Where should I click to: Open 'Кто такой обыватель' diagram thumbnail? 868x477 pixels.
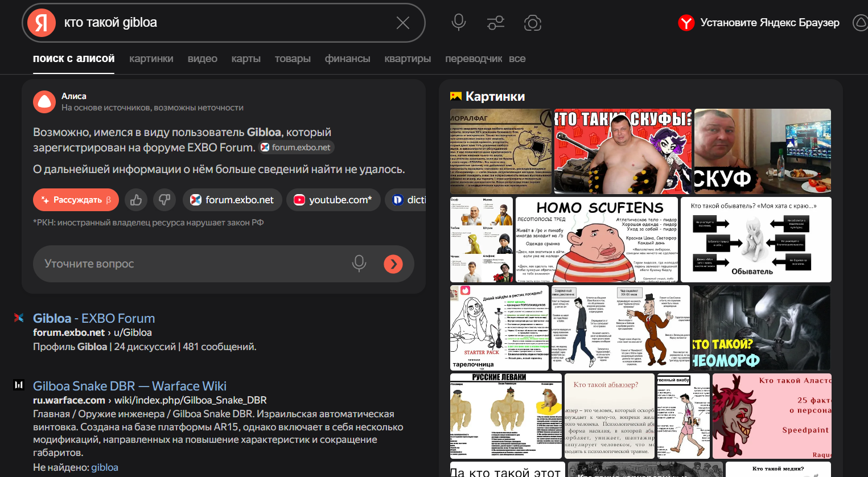pyautogui.click(x=756, y=240)
